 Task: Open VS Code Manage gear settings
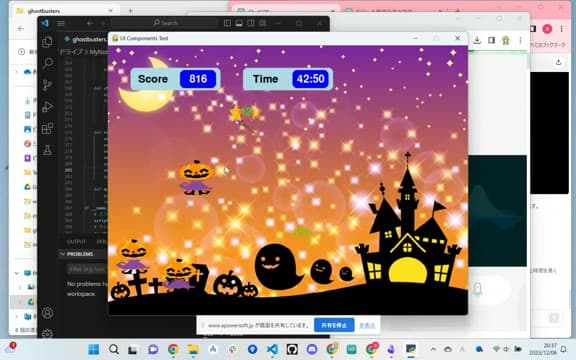(x=47, y=333)
